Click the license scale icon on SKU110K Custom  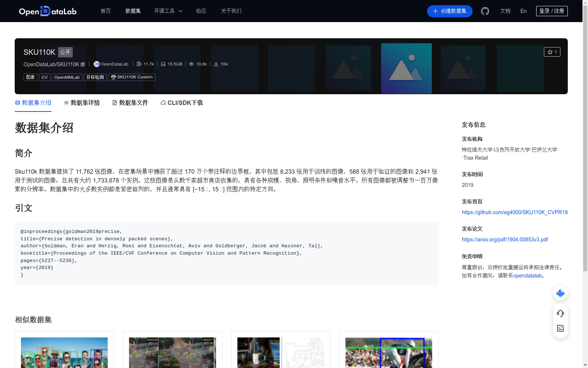pos(113,77)
